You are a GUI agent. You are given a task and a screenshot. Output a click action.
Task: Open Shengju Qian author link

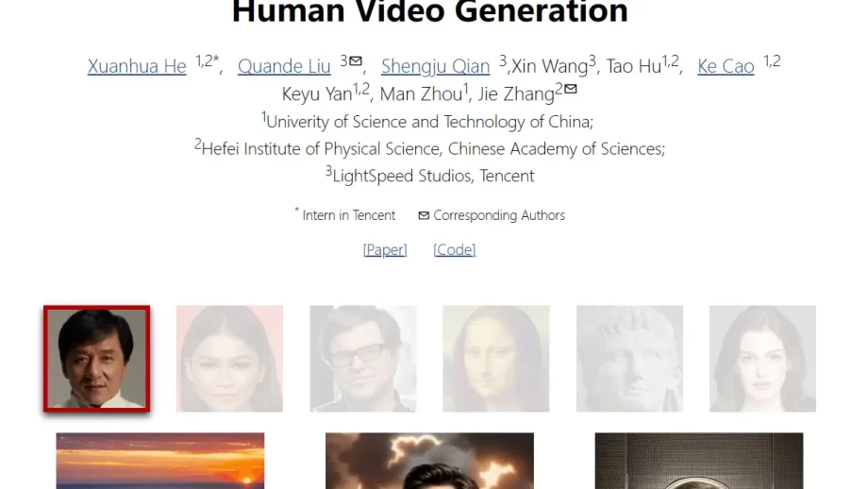(435, 66)
